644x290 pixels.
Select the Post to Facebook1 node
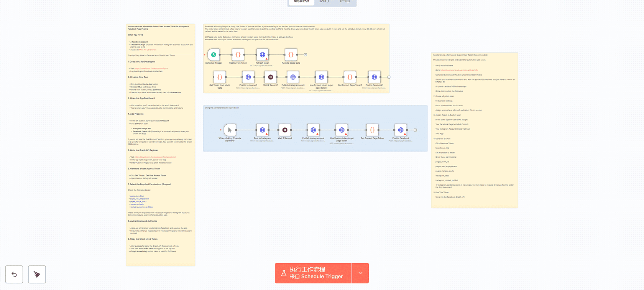[x=374, y=77]
